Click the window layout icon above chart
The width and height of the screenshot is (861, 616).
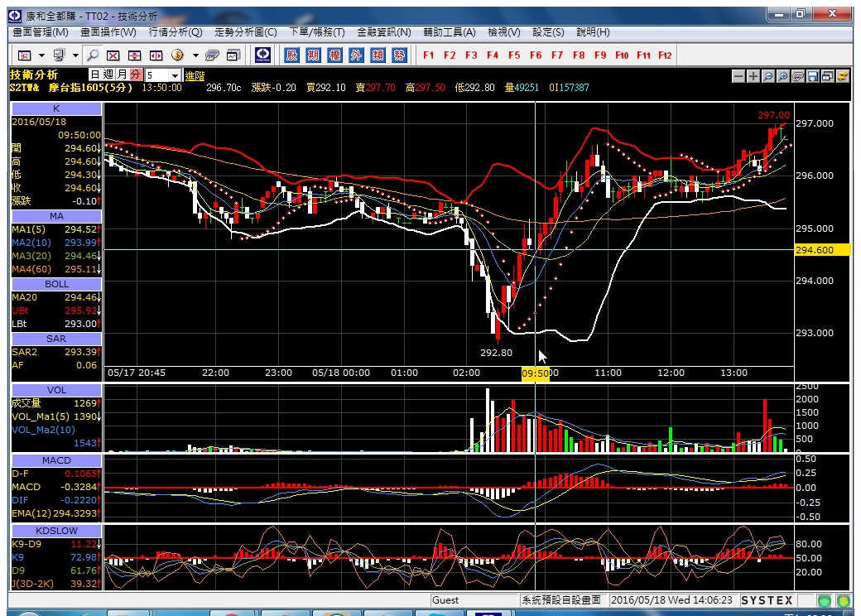(828, 77)
